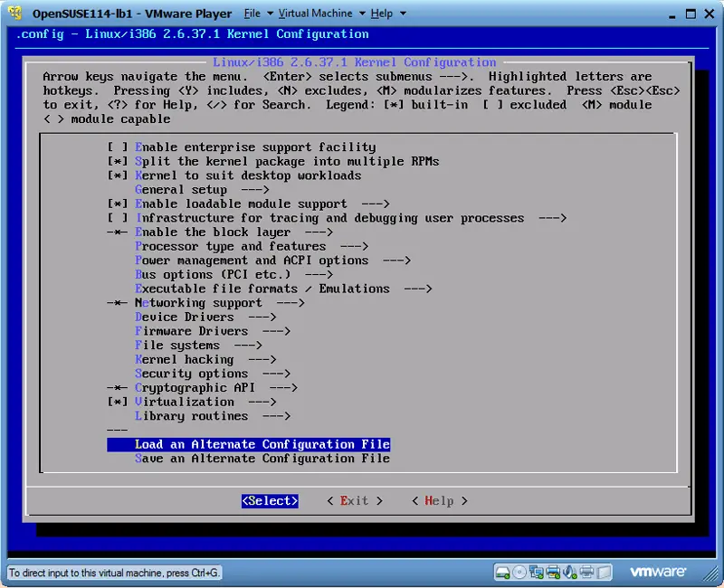Click the 'To direct input' status bar message

coord(114,573)
